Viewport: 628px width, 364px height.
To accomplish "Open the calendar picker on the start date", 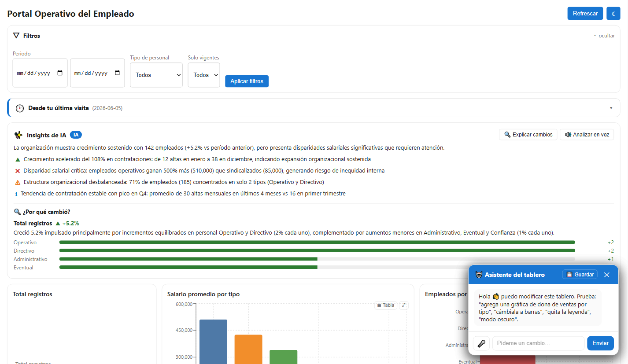I will point(60,73).
